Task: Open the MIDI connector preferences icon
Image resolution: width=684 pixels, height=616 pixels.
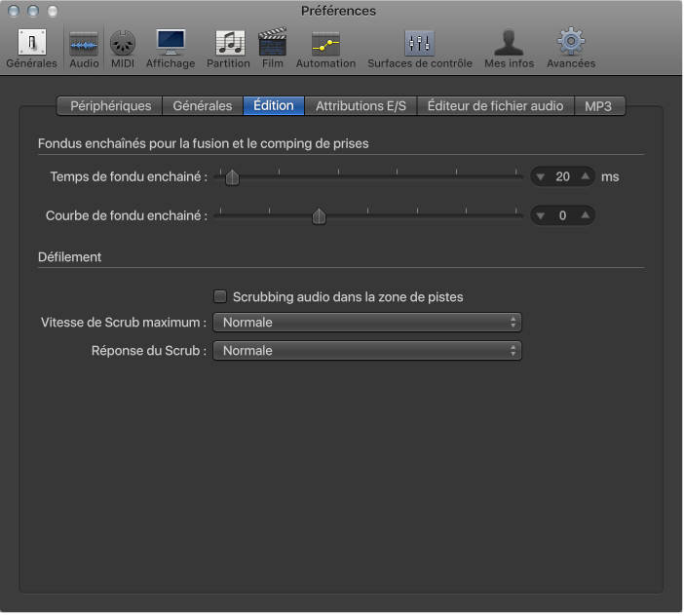Action: (123, 43)
